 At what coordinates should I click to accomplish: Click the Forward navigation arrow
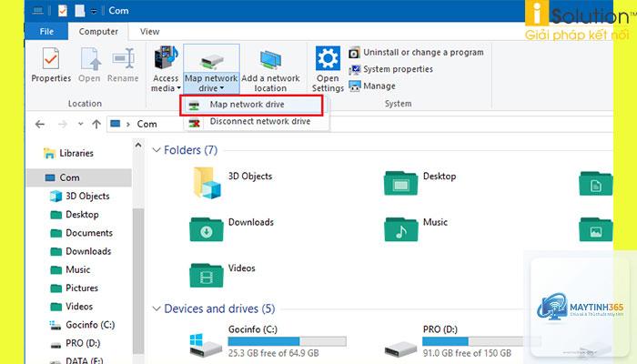point(63,124)
